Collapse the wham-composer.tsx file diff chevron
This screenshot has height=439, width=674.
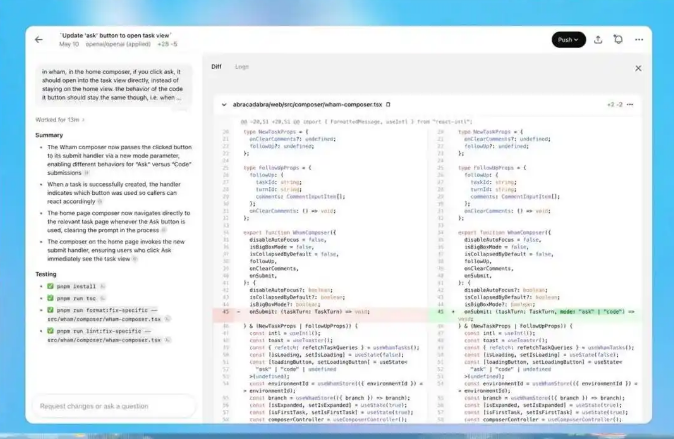pyautogui.click(x=223, y=104)
